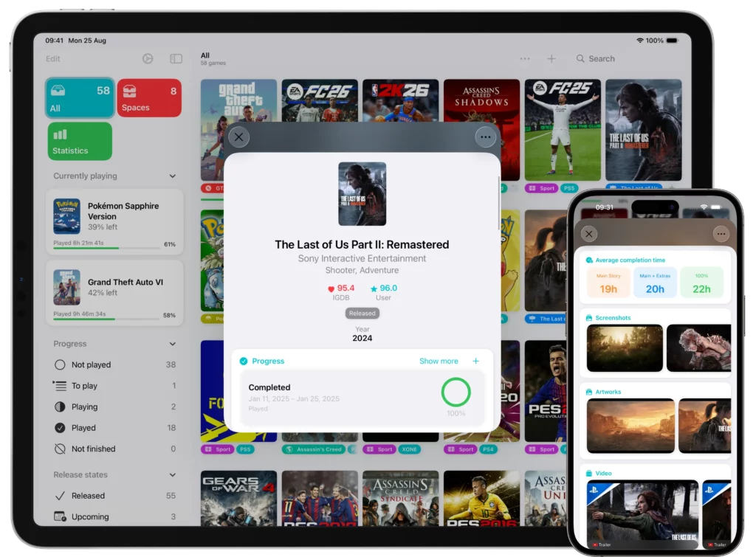Click the Edit button in sidebar
Screen dimensions: 756x557
click(x=53, y=59)
